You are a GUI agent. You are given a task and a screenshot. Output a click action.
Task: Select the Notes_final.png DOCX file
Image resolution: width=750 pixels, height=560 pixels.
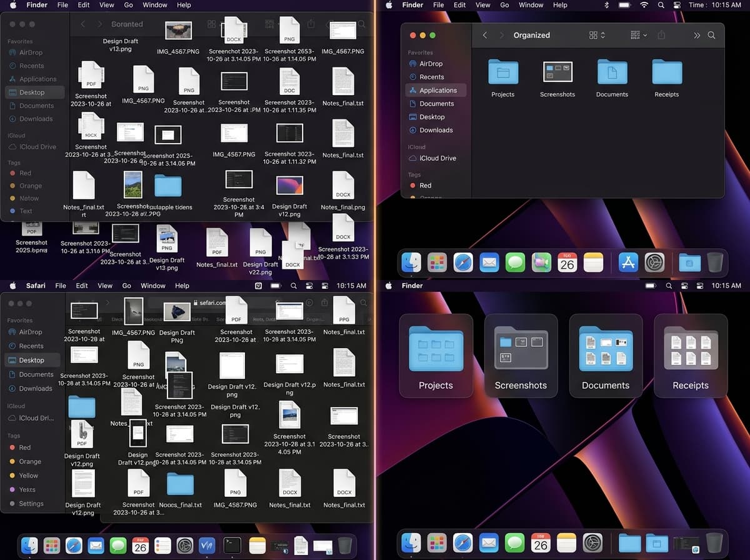343,191
